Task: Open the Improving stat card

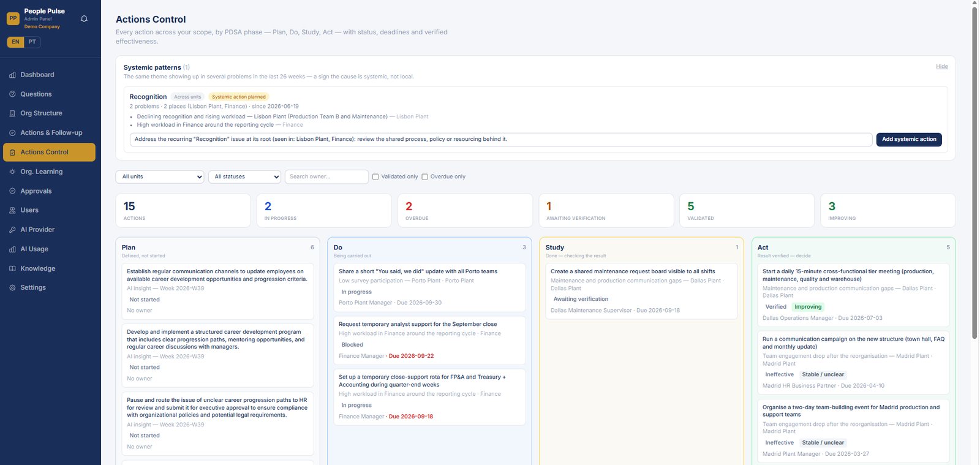Action: (888, 211)
